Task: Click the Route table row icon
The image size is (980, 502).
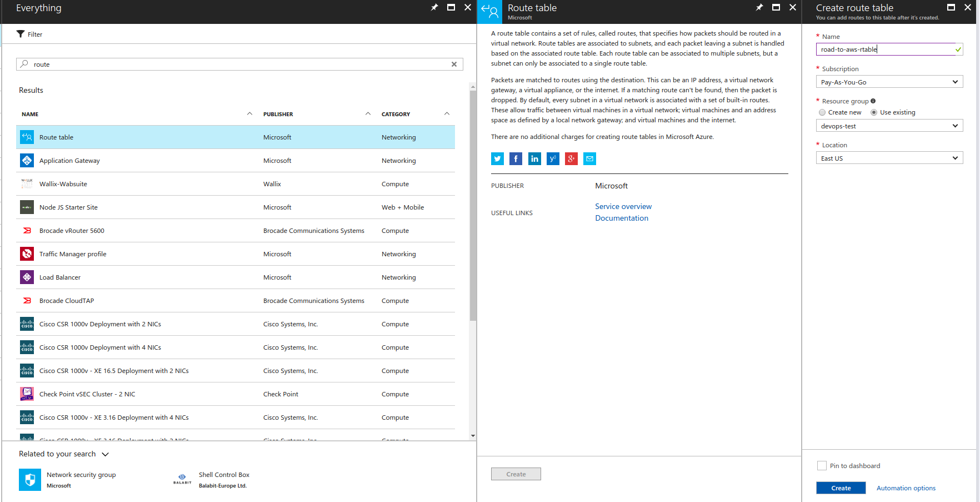Action: click(x=27, y=137)
